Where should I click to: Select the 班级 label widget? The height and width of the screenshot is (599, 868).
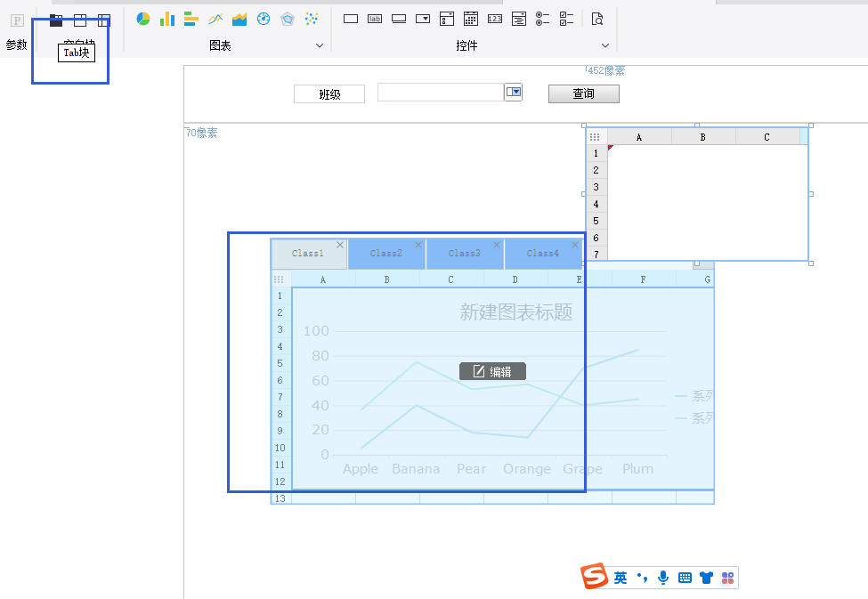click(x=329, y=94)
